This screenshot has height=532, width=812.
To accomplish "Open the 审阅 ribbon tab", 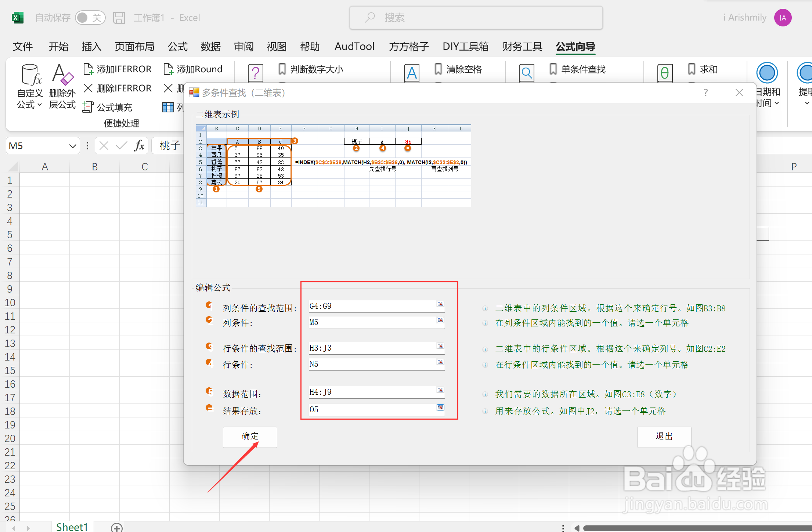I will click(244, 47).
